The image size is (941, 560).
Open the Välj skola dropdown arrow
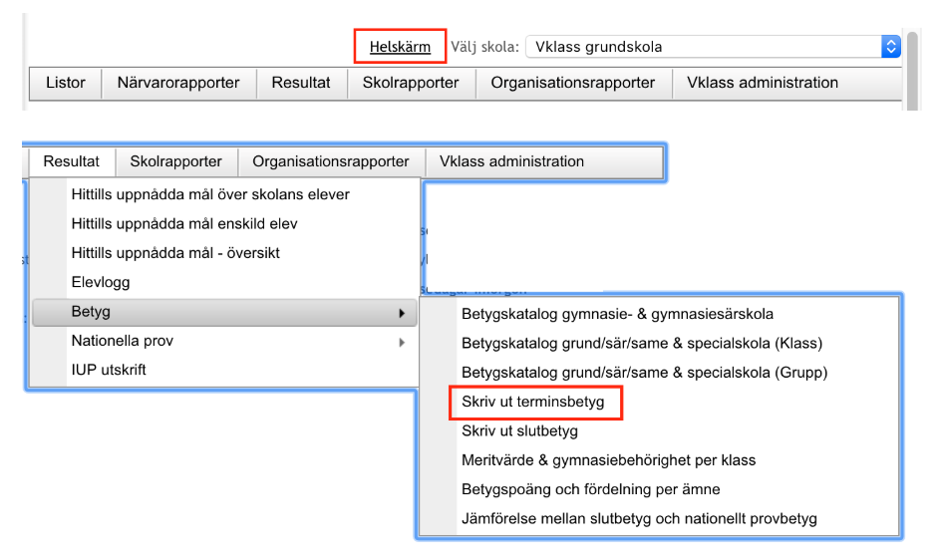[890, 47]
